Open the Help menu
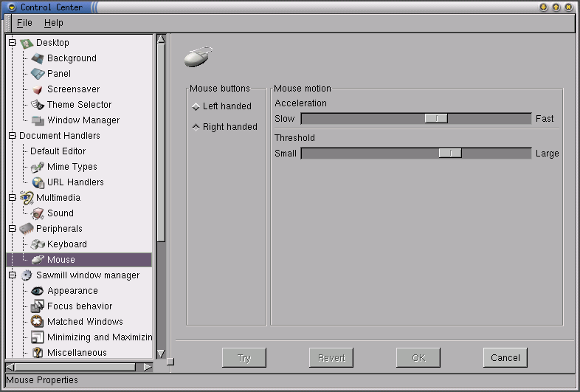This screenshot has width=580, height=392. [x=54, y=23]
